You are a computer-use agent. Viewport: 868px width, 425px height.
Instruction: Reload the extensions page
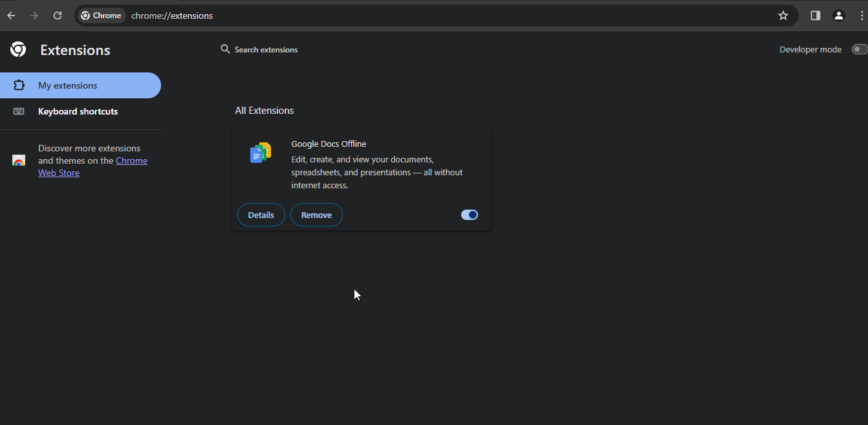pos(58,16)
